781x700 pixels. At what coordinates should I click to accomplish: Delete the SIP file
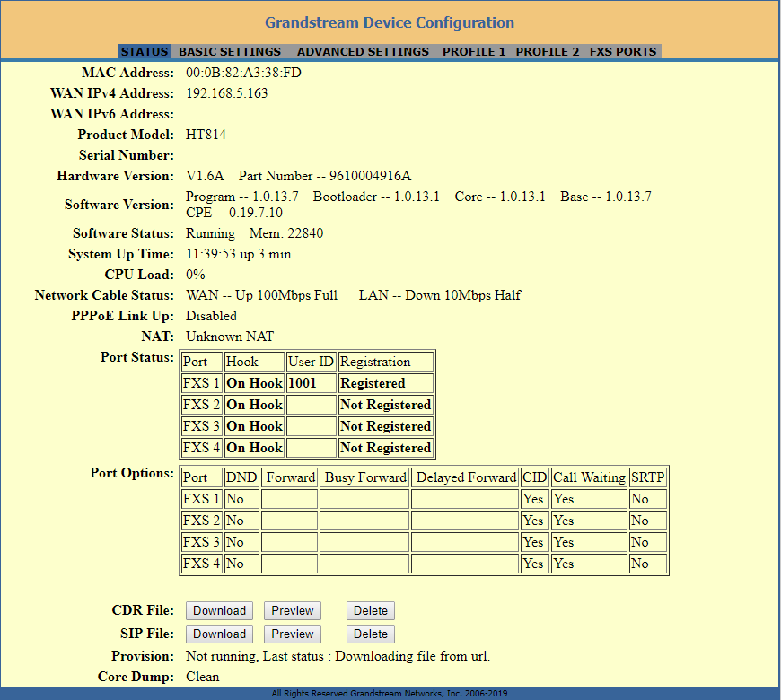point(371,634)
